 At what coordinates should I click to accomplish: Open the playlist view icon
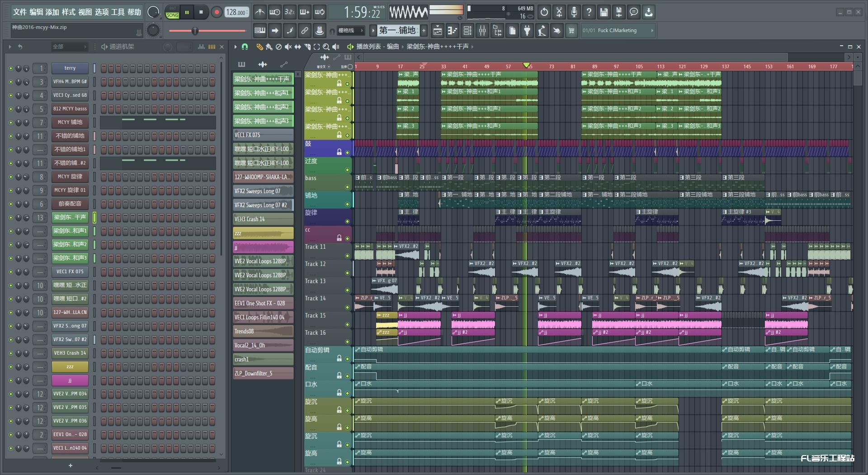pos(438,31)
